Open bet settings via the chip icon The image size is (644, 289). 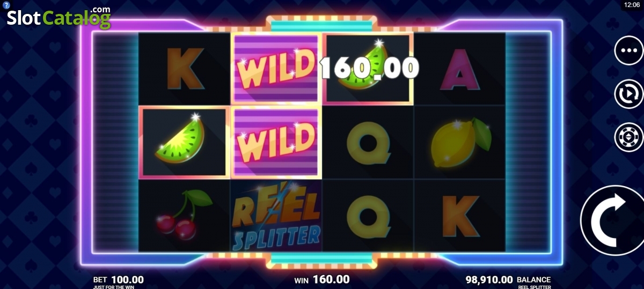[x=629, y=137]
